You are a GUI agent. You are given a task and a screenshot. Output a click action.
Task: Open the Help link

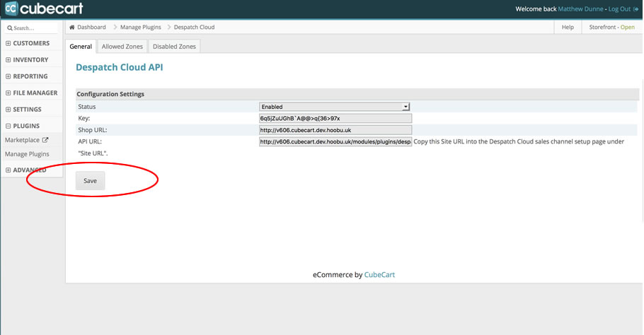click(568, 27)
